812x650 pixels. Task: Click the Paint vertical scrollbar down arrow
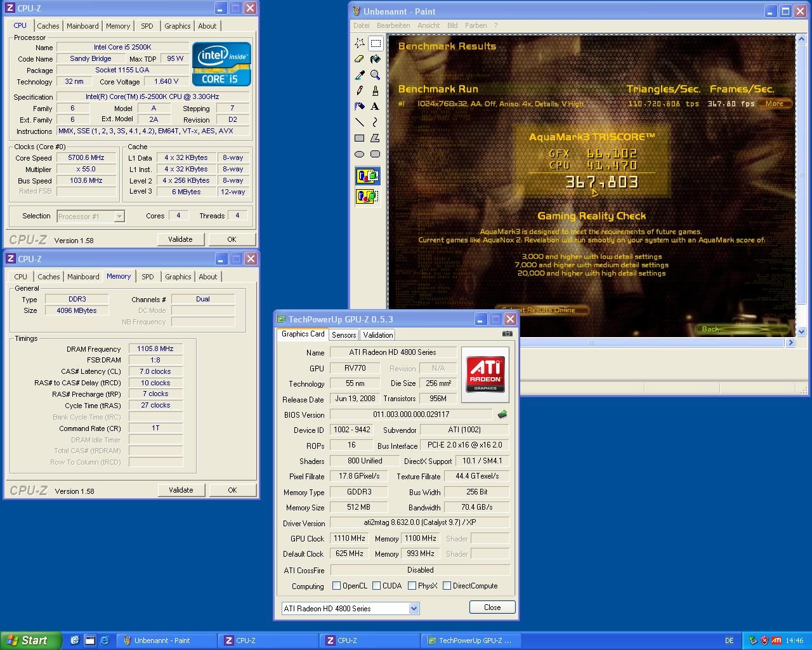coord(801,332)
